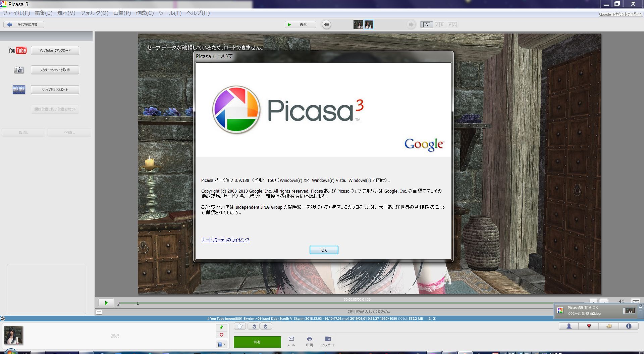The width and height of the screenshot is (644, 354).
Task: Toggle the people panel icon
Action: click(569, 326)
